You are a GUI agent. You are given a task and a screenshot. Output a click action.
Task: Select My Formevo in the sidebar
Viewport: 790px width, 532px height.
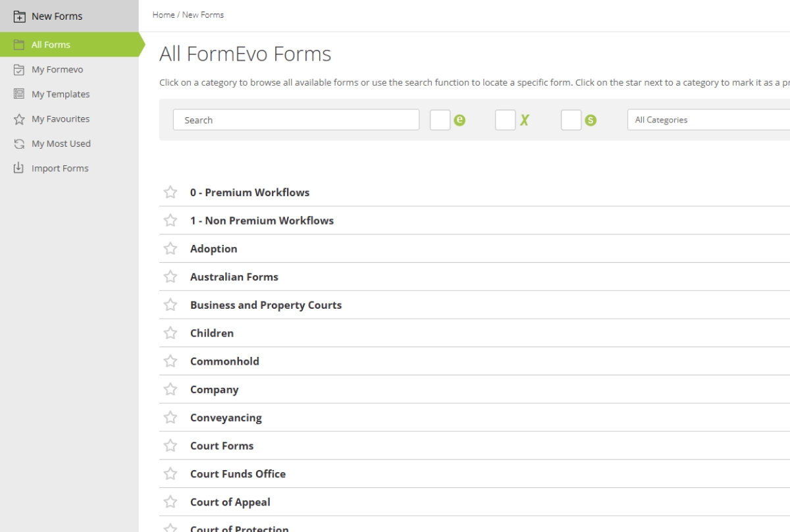[x=58, y=69]
